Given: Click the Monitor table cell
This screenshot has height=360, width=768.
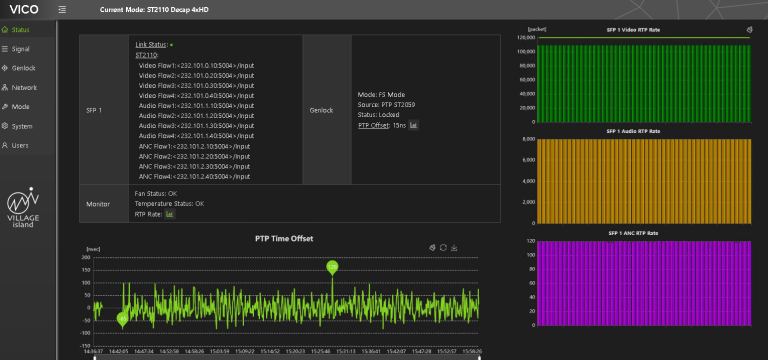Looking at the screenshot, I should coord(104,204).
